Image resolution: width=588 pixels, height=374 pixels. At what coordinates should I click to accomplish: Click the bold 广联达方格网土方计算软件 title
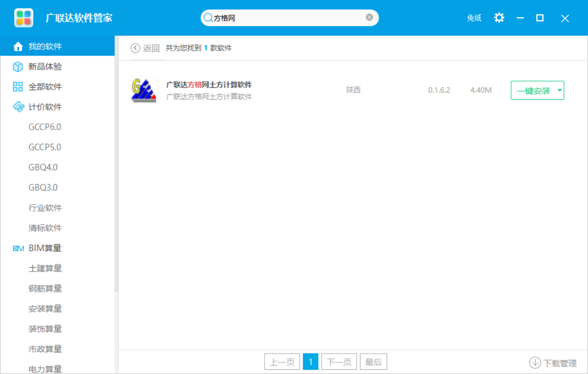point(209,85)
